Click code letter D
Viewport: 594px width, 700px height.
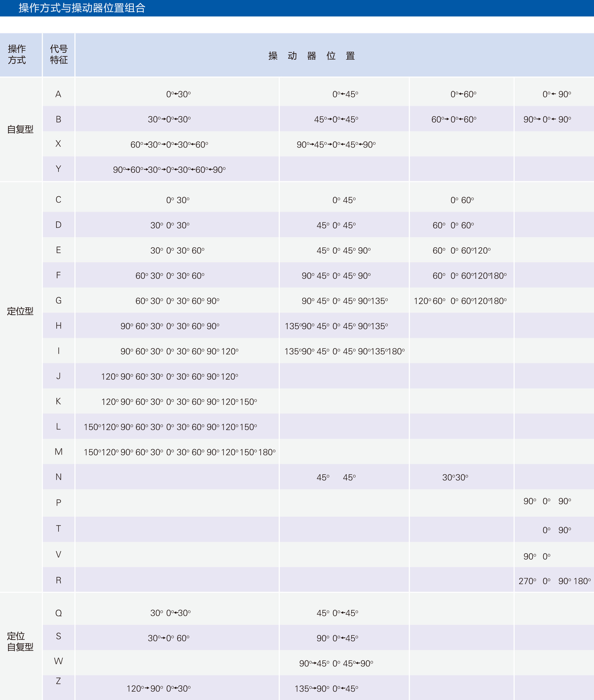pos(58,225)
